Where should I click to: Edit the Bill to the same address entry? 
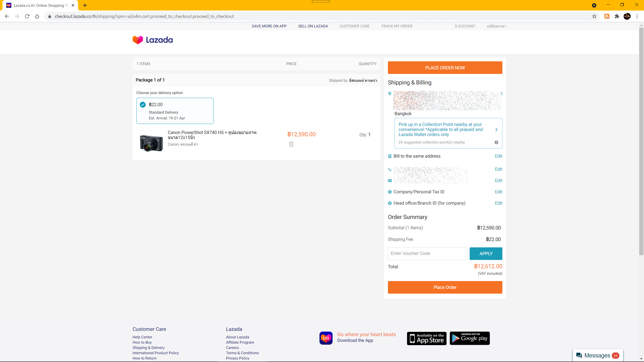(x=498, y=156)
